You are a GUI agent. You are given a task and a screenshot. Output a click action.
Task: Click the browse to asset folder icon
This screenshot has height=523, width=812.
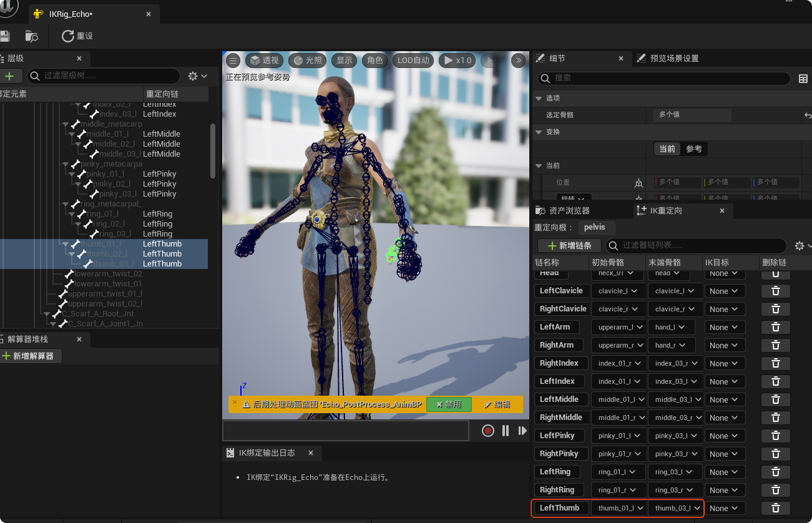(x=31, y=36)
